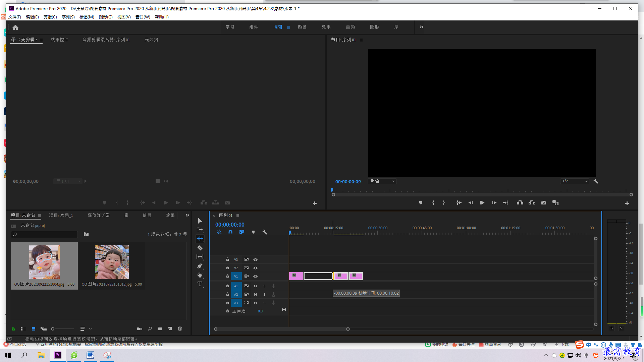Toggle linked selection in timeline
Screen dimensions: 644x362
click(242, 232)
